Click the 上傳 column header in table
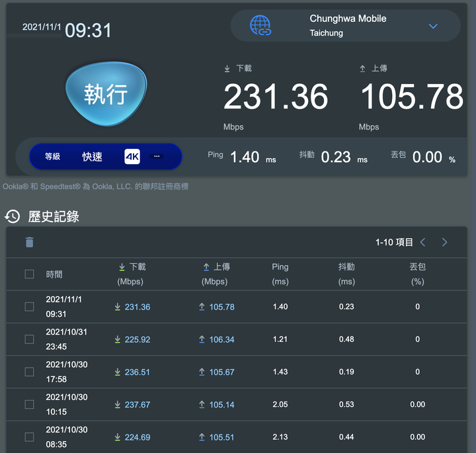The image size is (476, 453). click(x=216, y=274)
